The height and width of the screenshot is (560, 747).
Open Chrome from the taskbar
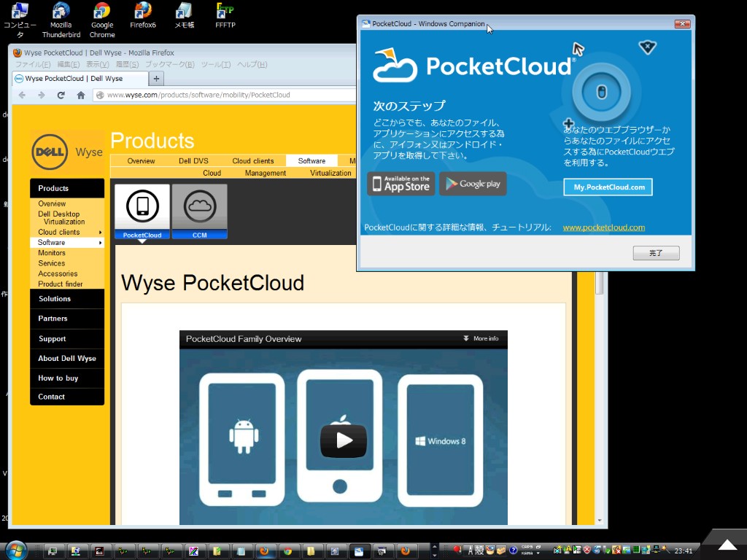pos(287,551)
